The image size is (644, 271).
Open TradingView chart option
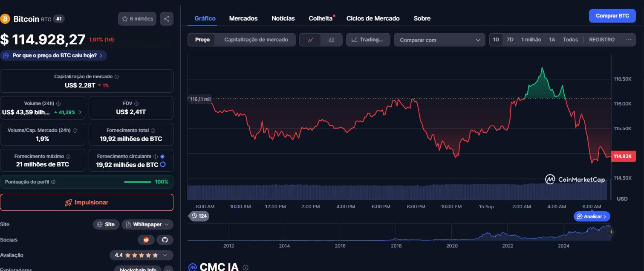coord(367,40)
